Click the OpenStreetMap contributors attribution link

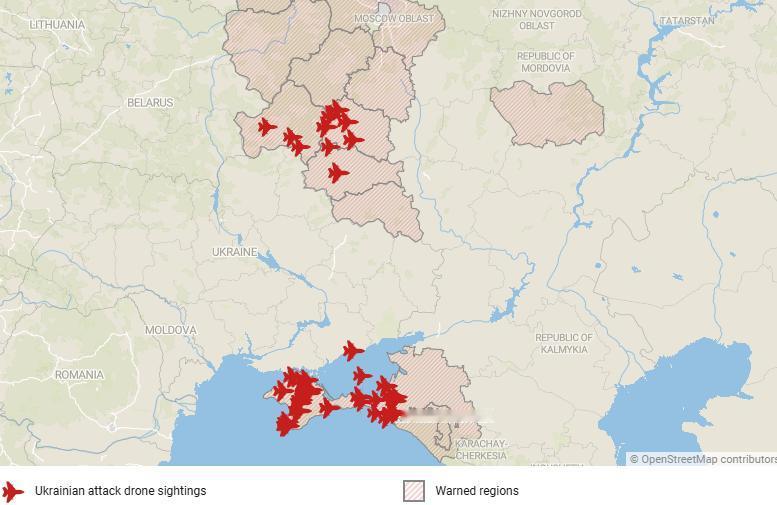coord(703,459)
